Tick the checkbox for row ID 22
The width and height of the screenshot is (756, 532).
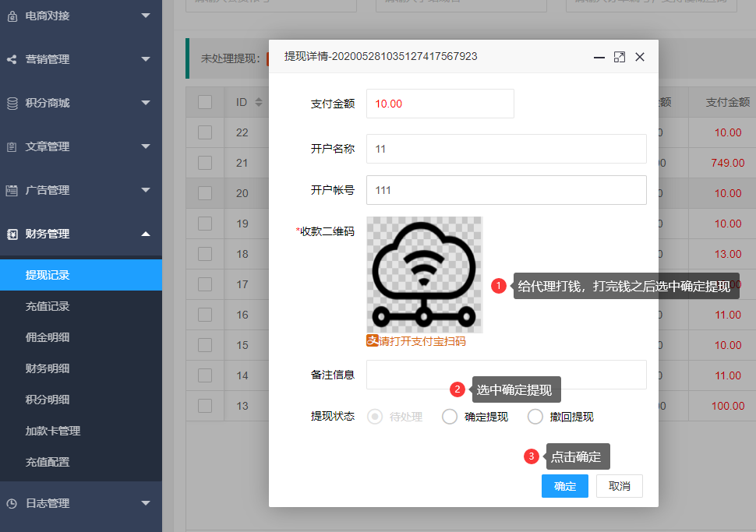(x=205, y=132)
